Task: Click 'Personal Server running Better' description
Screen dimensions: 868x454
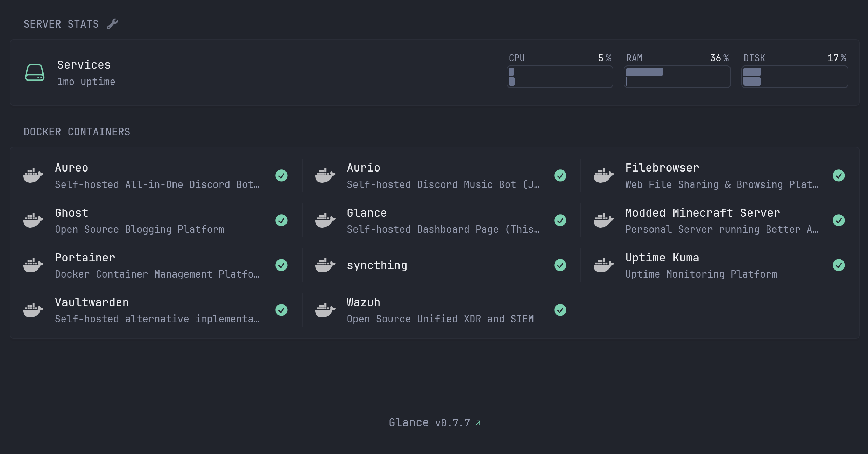Action: coord(722,229)
